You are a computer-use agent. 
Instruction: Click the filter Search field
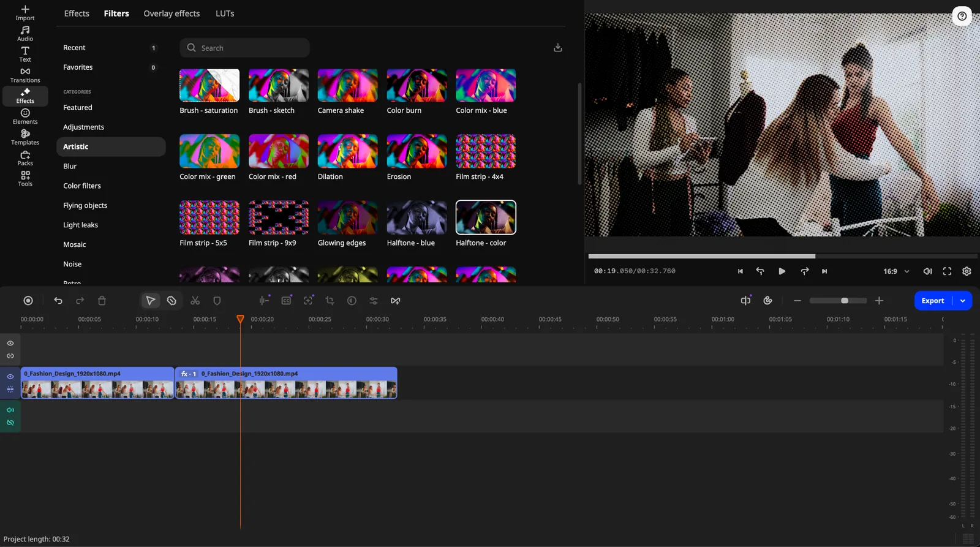click(x=244, y=48)
